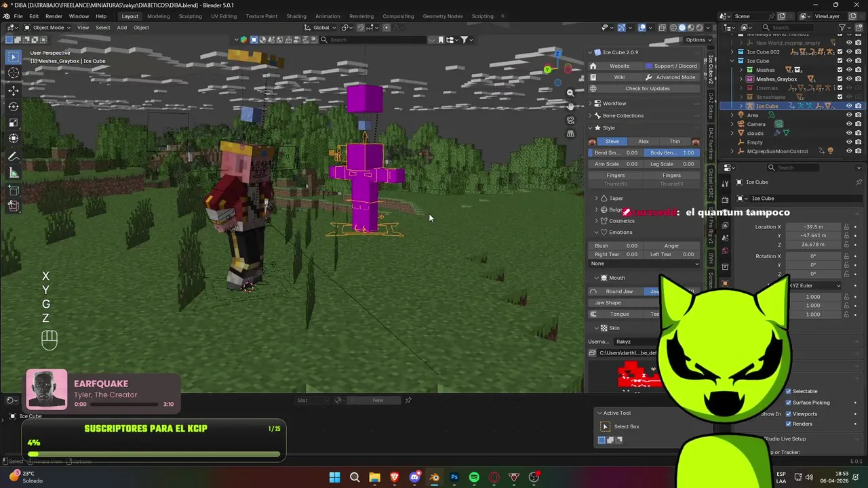Open Discord from the taskbar
This screenshot has width=868, height=488.
pos(414,477)
